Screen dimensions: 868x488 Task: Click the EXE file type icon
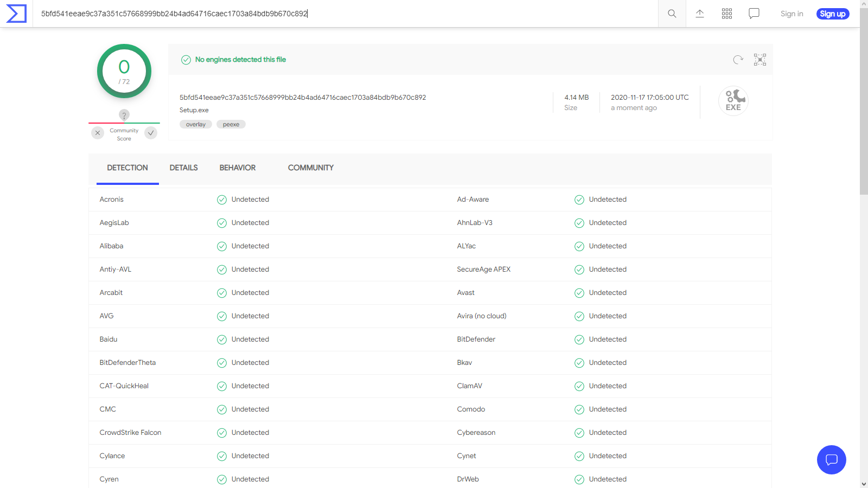733,101
